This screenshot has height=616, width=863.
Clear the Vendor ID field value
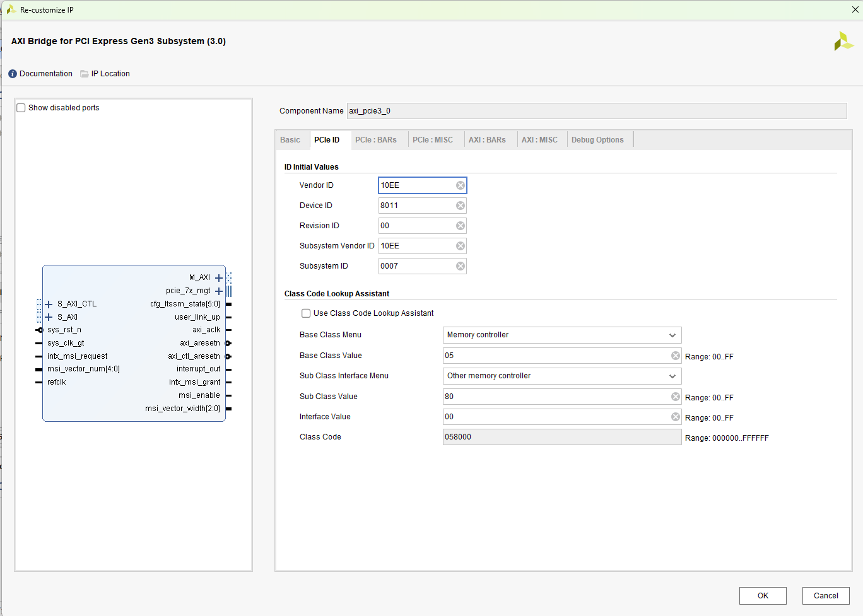click(x=461, y=185)
